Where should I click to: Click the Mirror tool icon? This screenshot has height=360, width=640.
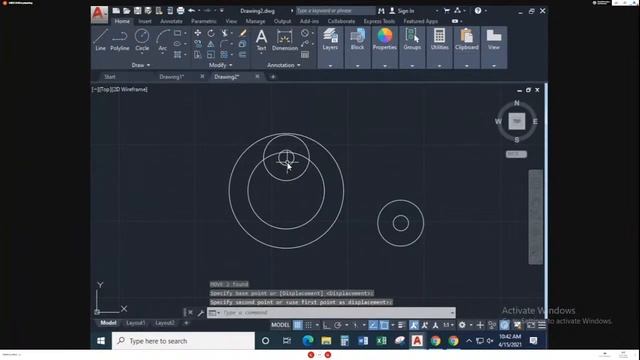click(x=211, y=44)
